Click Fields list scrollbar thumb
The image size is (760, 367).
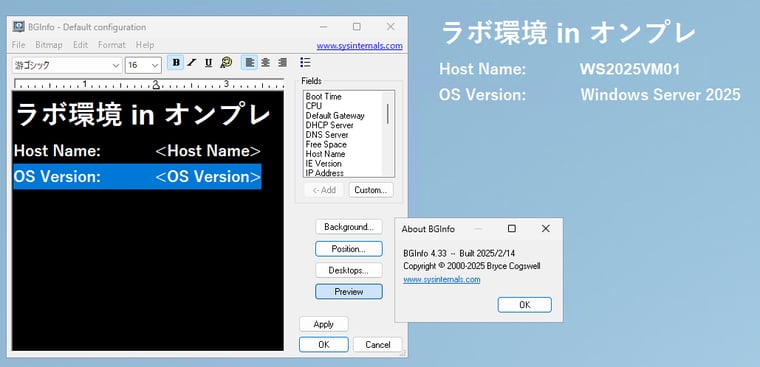388,114
